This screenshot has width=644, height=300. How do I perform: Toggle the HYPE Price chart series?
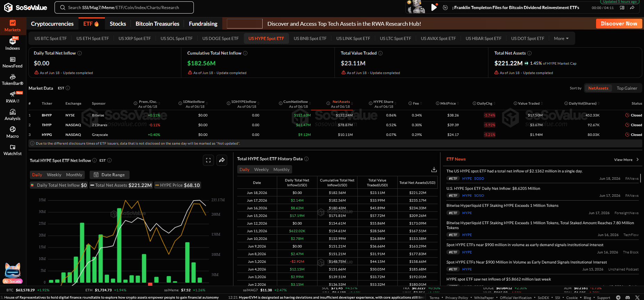(177, 185)
